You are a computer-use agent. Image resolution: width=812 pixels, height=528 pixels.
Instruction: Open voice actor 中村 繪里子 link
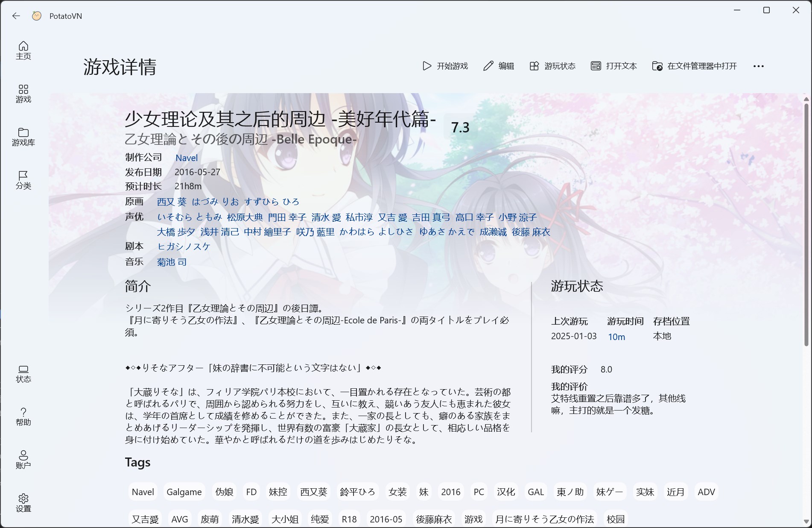[x=268, y=232]
